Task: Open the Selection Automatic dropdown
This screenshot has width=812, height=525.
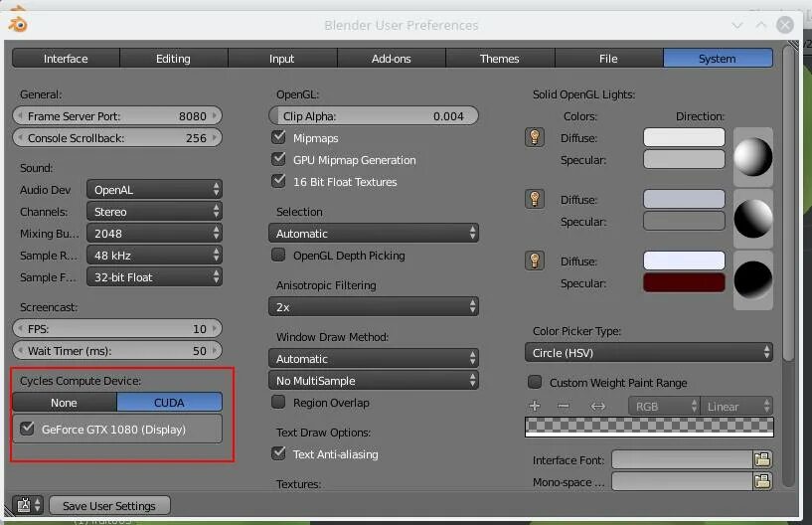Action: point(374,234)
